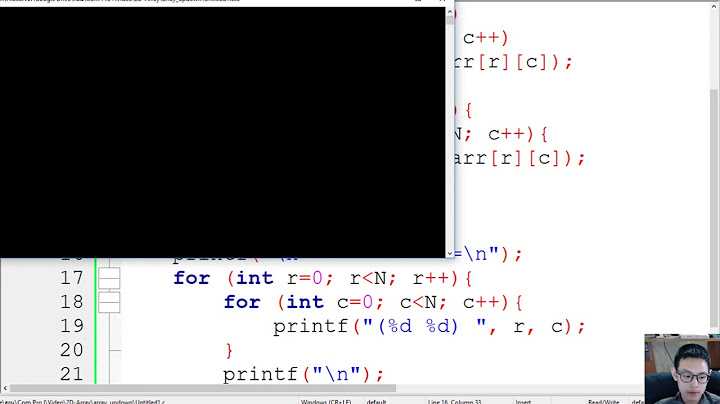This screenshot has width=720, height=404.
Task: Click the closing brace on line 20
Action: [229, 350]
